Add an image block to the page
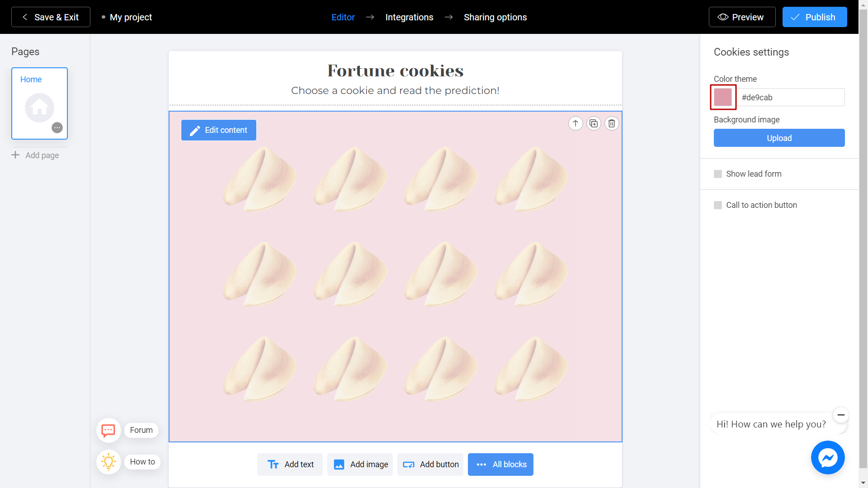This screenshot has height=488, width=868. click(x=360, y=464)
